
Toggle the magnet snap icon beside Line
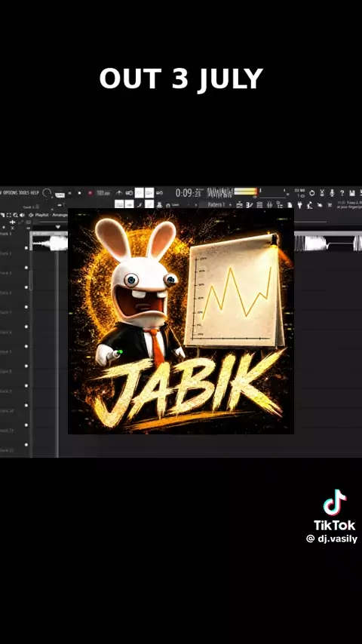[x=168, y=205]
